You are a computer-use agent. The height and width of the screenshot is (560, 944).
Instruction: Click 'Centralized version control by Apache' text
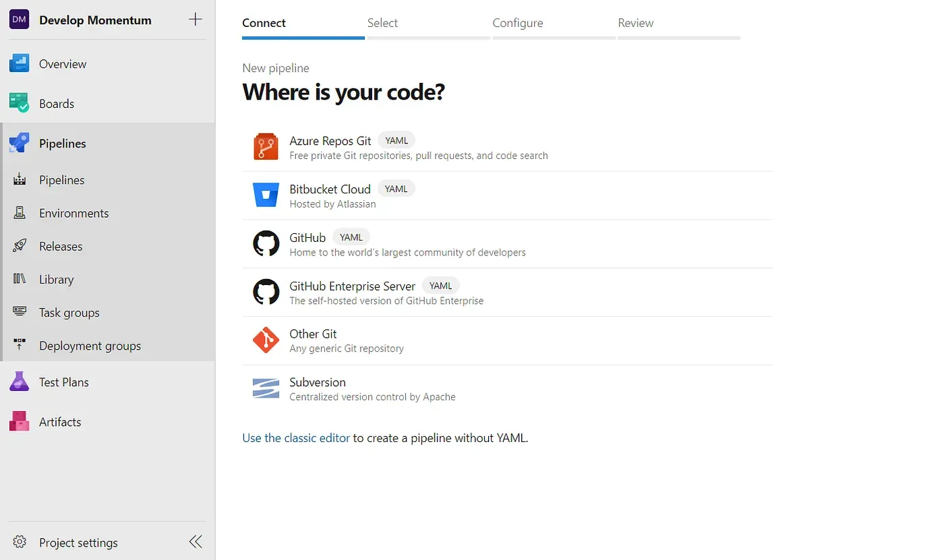pos(372,397)
